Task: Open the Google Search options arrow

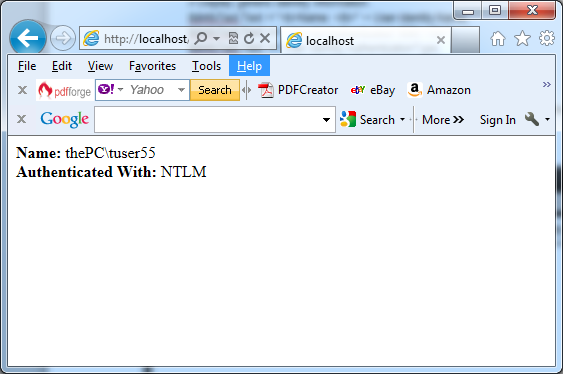Action: pyautogui.click(x=402, y=120)
